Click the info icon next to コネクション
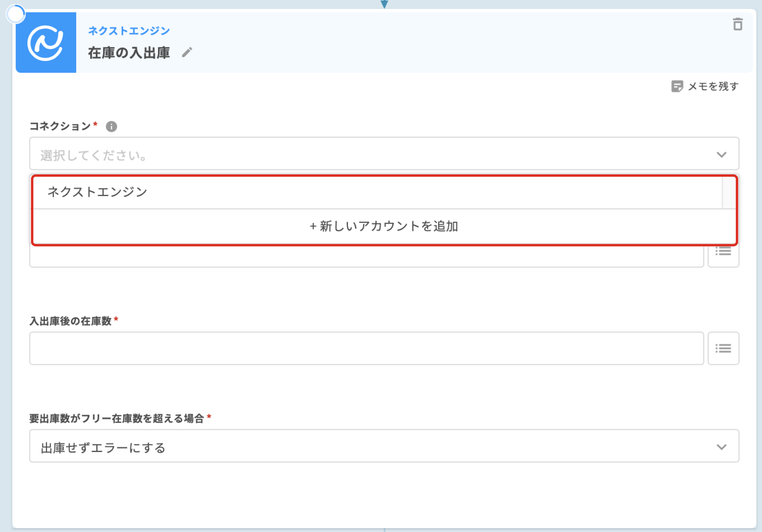Image resolution: width=762 pixels, height=532 pixels. (x=111, y=126)
